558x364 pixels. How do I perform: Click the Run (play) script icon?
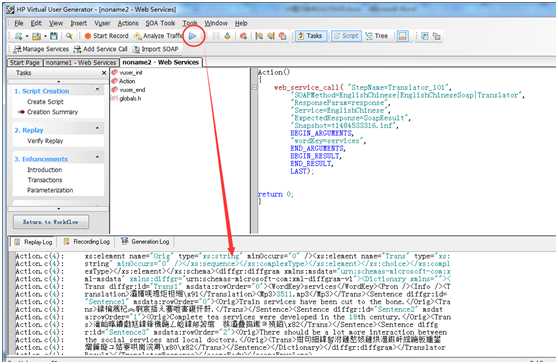click(193, 36)
